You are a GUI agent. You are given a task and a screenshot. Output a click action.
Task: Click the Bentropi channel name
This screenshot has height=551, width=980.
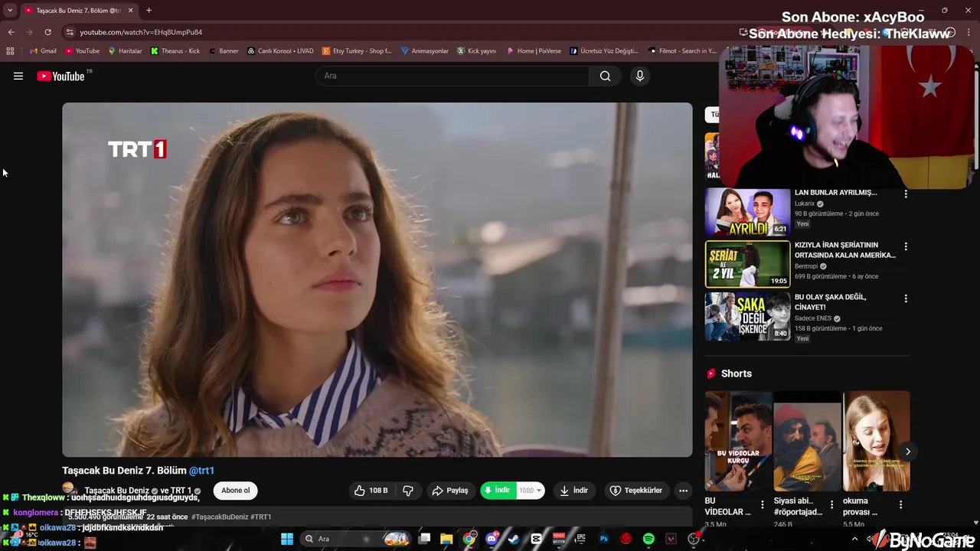click(806, 266)
